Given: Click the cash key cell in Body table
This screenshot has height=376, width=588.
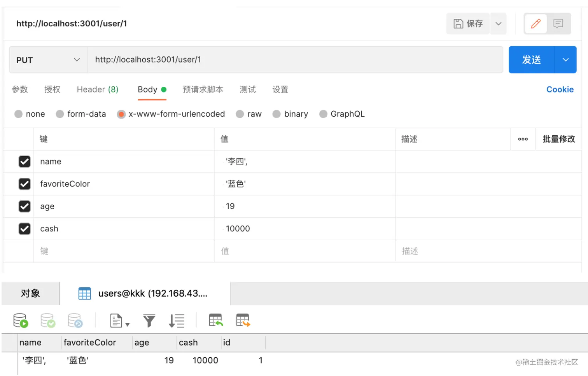Looking at the screenshot, I should (x=124, y=229).
